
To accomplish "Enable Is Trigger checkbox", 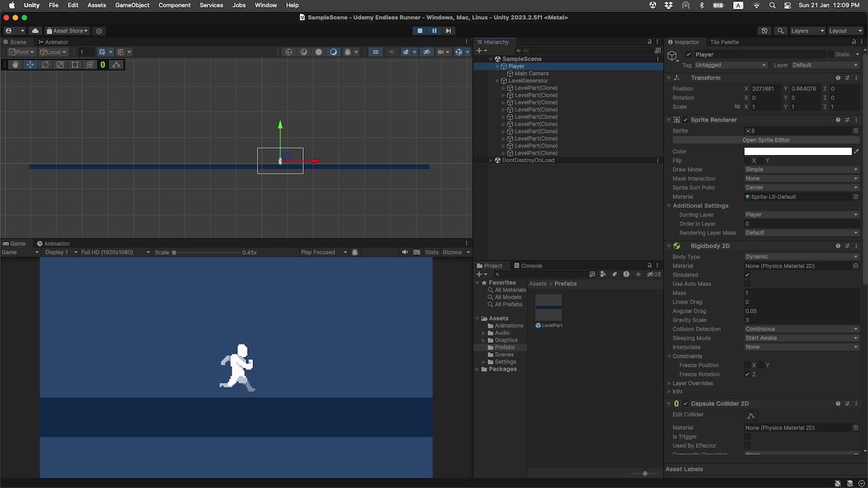I will [747, 437].
